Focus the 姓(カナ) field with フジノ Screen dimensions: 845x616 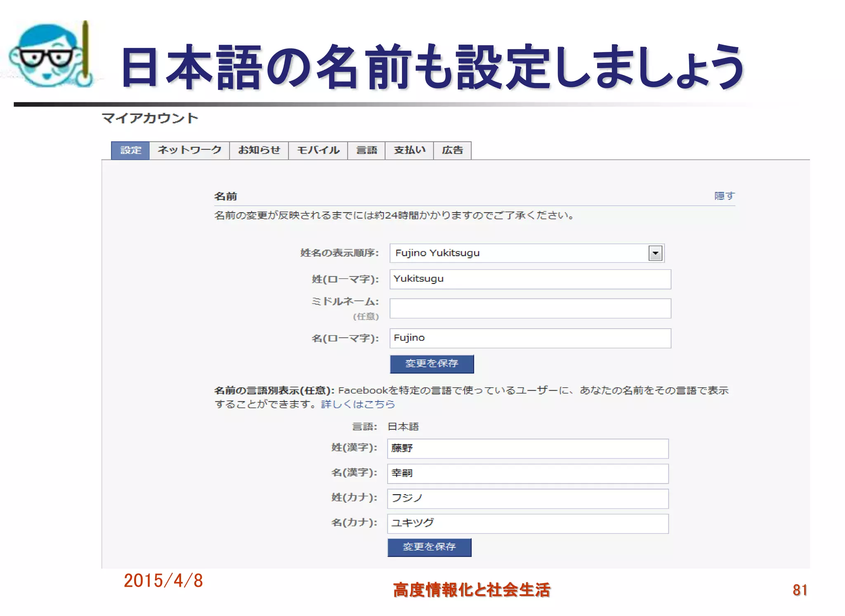pos(528,499)
